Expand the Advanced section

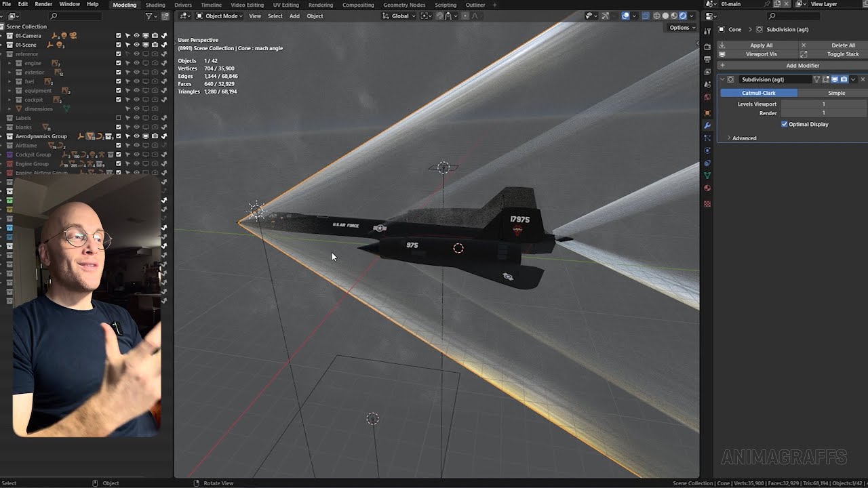coord(744,138)
